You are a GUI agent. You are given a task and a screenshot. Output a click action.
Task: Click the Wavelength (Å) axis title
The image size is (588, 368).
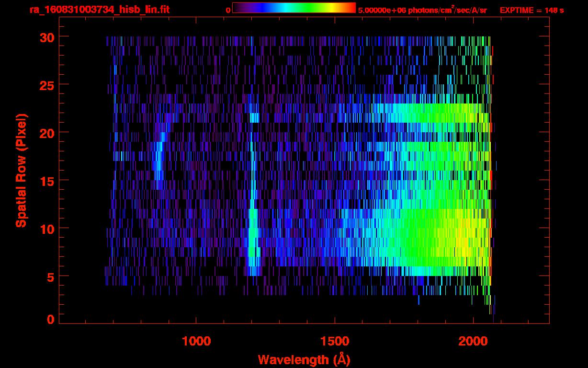[304, 359]
